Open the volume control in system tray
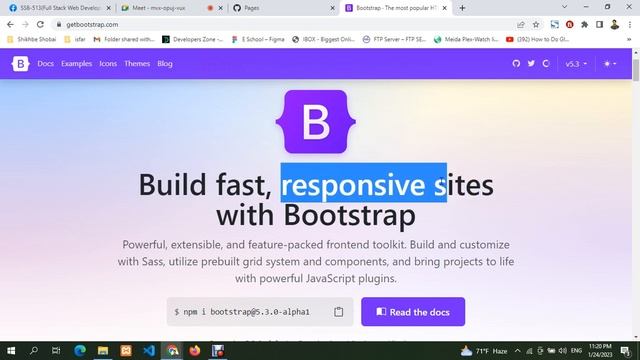 tap(562, 351)
